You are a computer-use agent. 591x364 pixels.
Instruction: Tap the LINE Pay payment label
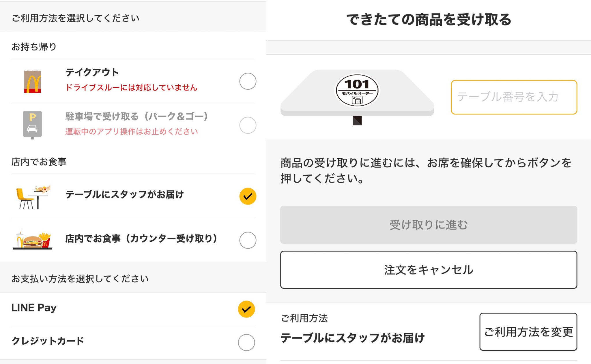[x=34, y=308]
